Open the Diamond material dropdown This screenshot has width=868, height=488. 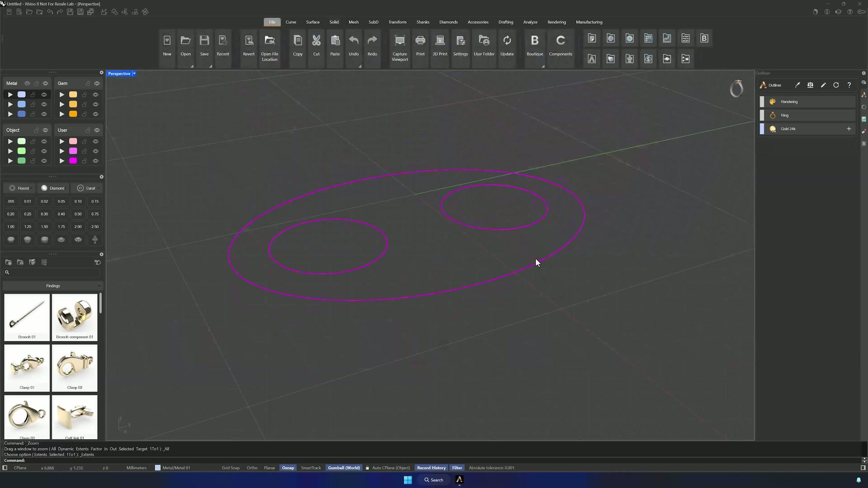(53, 188)
